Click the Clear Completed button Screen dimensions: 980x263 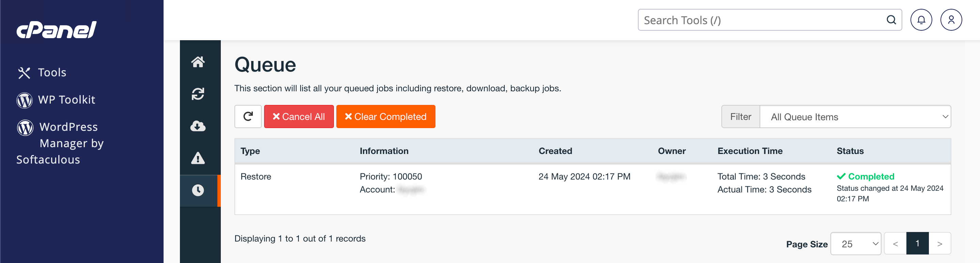pos(385,117)
